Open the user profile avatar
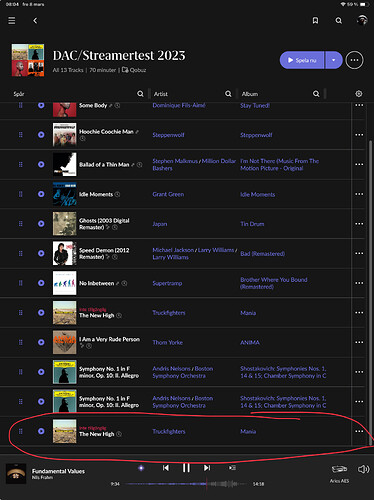374x500 pixels. coord(362,20)
